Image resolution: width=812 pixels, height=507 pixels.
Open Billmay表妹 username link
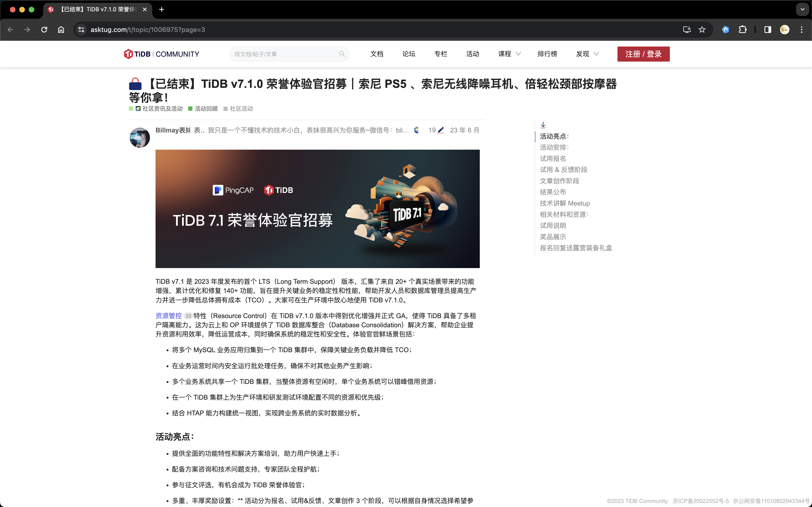(173, 130)
